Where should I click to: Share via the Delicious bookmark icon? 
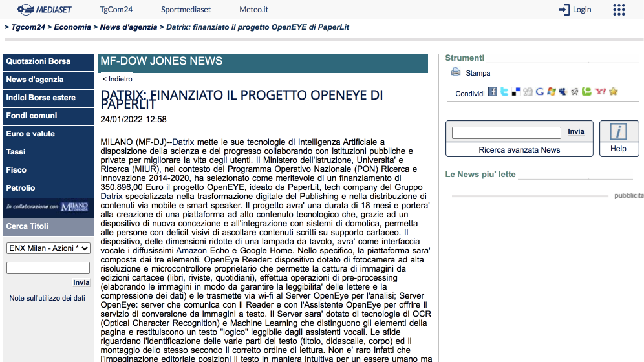click(516, 92)
